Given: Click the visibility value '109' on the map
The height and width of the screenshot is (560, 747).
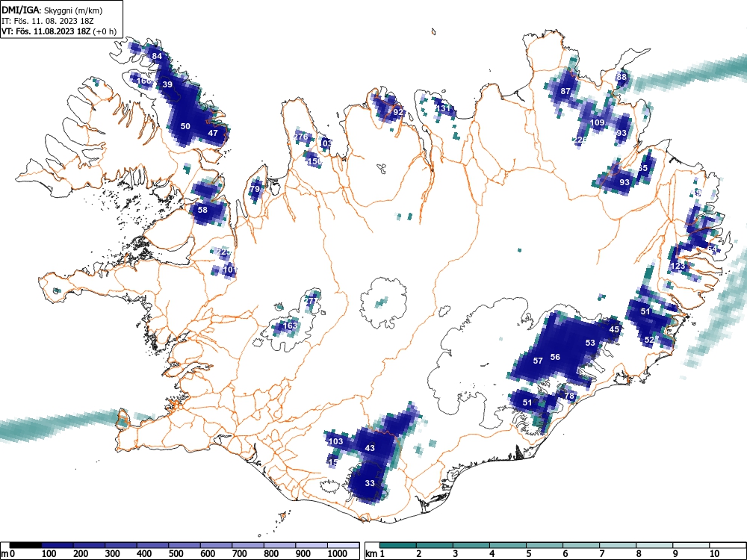Looking at the screenshot, I should click(x=598, y=122).
